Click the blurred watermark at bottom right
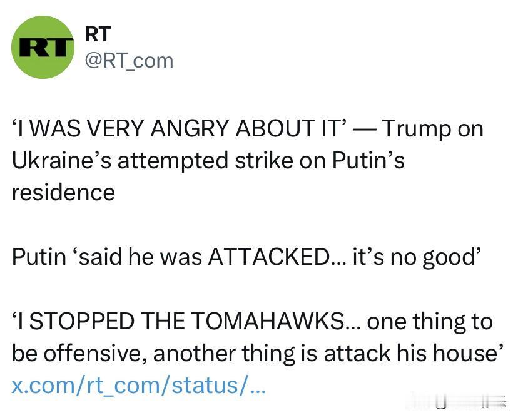 click(x=459, y=401)
